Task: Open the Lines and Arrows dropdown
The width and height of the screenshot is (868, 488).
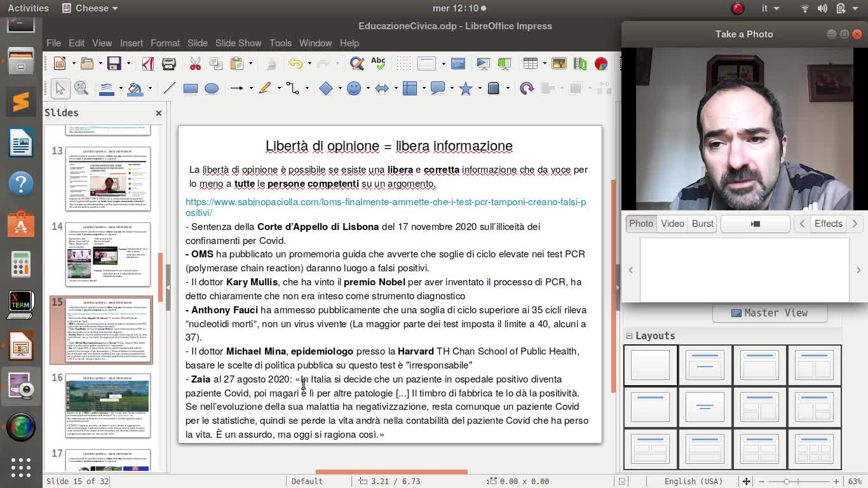Action: pyautogui.click(x=250, y=88)
